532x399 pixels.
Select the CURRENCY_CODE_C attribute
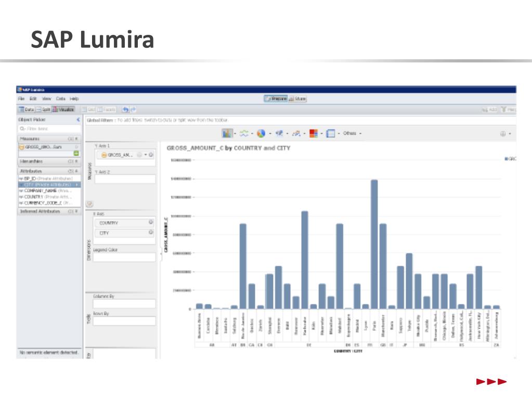pos(49,203)
